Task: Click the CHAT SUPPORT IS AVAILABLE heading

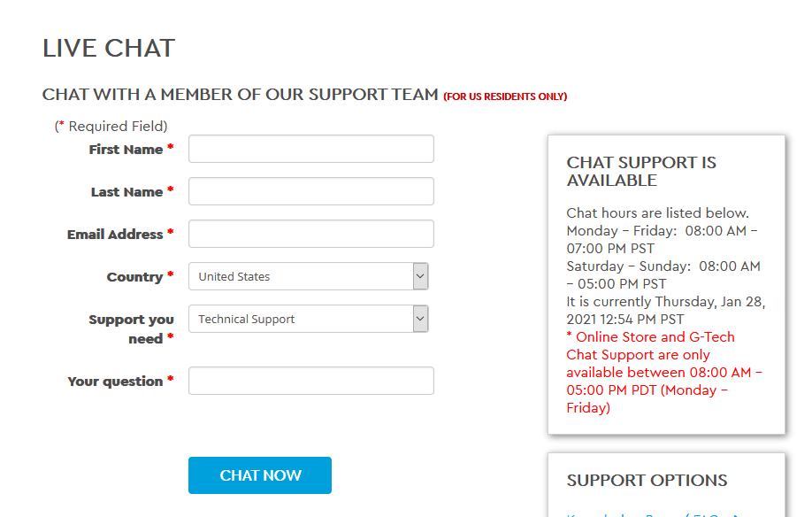Action: pyautogui.click(x=641, y=172)
